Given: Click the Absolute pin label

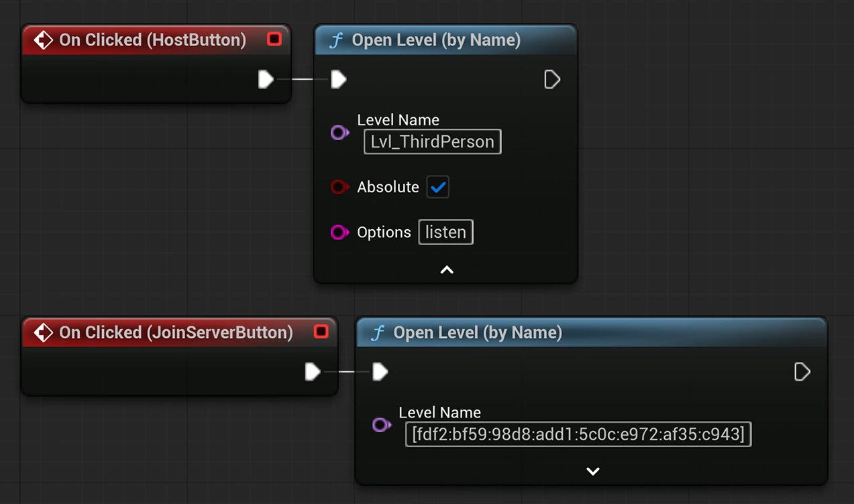Looking at the screenshot, I should tap(388, 187).
